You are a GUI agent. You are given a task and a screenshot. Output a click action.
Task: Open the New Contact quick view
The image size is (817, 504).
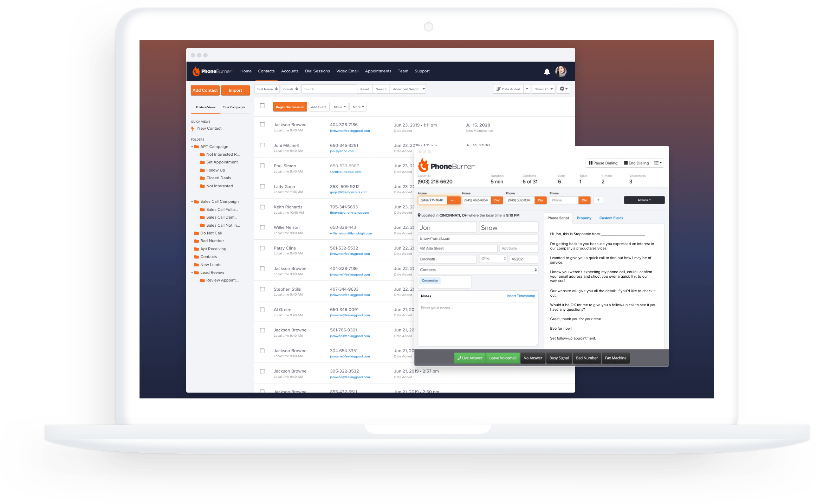pyautogui.click(x=209, y=129)
